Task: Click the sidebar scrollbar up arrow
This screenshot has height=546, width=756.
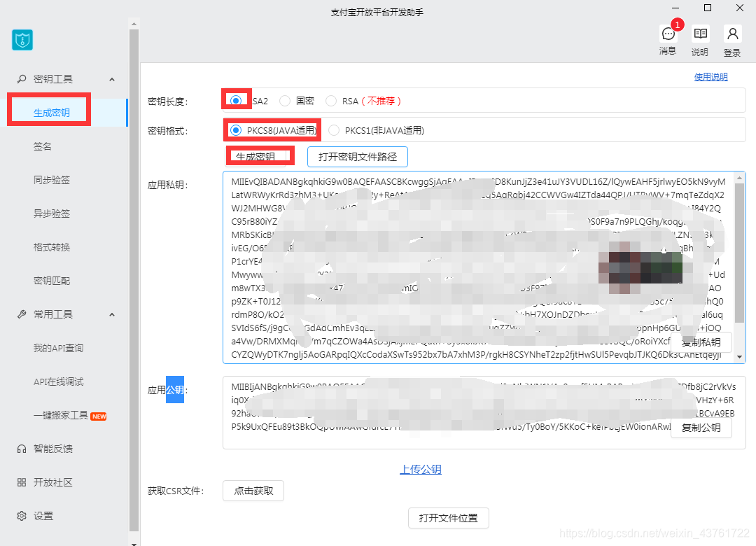Action: [134, 23]
